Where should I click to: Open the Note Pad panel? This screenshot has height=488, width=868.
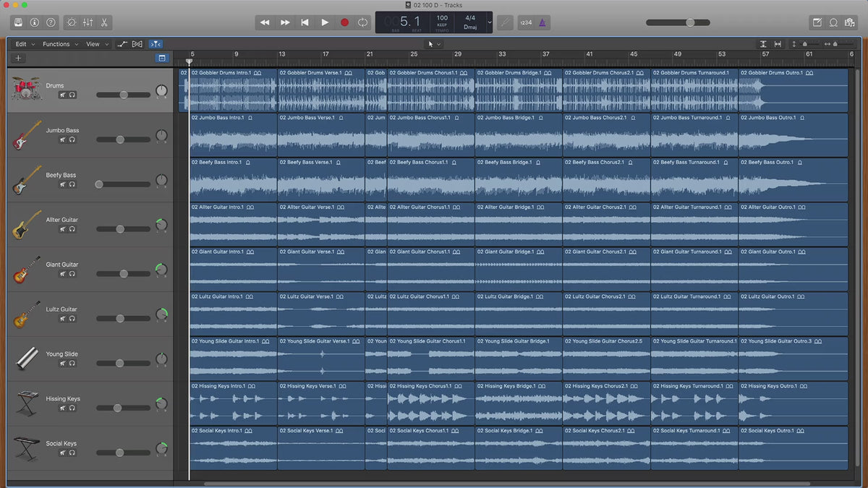(x=817, y=22)
